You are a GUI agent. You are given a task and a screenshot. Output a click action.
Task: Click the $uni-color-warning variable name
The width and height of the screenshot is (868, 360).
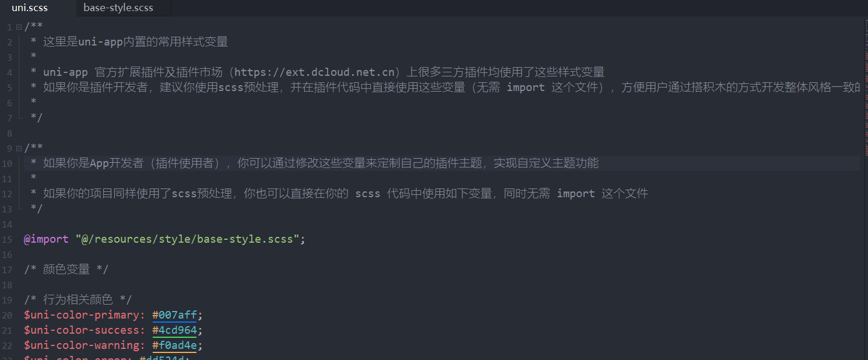(84, 345)
